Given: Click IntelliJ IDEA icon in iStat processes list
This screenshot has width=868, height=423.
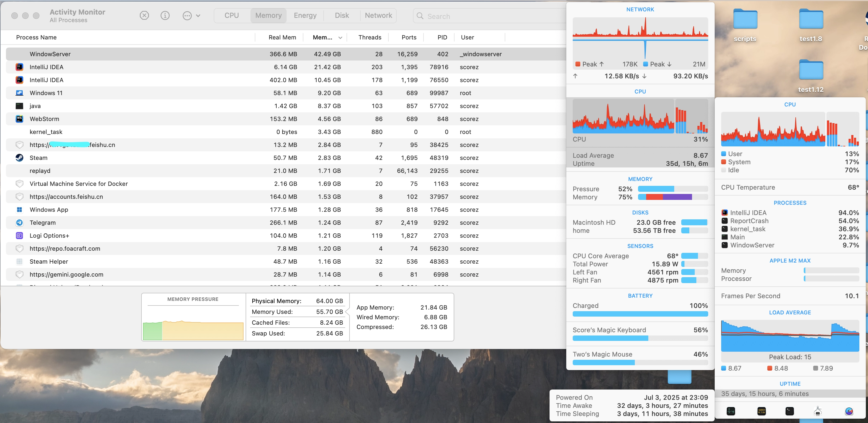Looking at the screenshot, I should click(x=724, y=213).
